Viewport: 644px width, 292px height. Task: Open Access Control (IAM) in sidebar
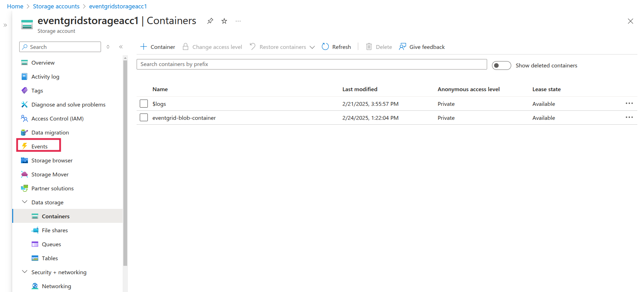[57, 118]
